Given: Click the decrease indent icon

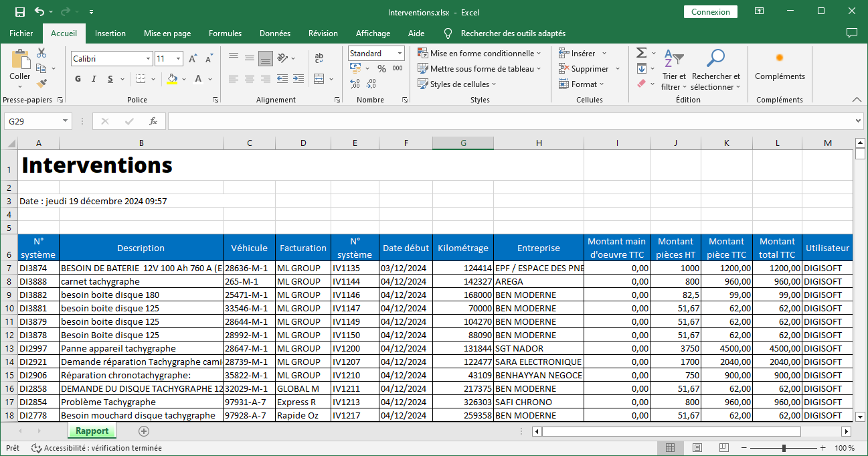Looking at the screenshot, I should click(282, 79).
